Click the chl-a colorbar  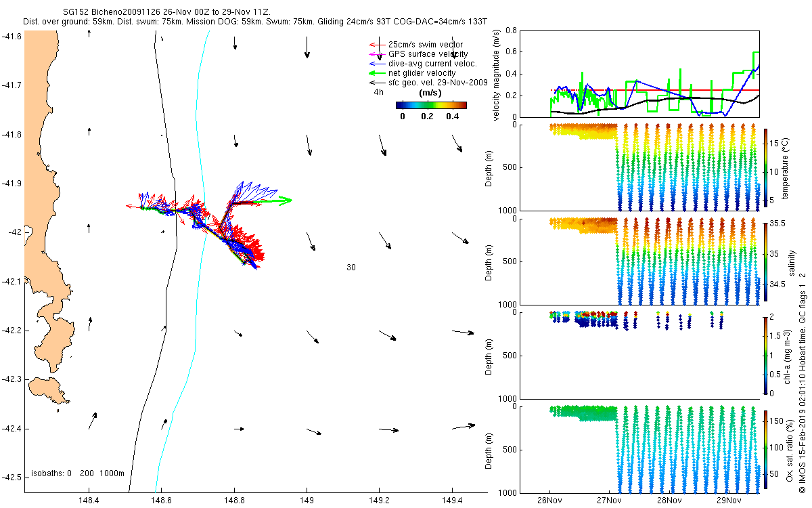coord(765,355)
